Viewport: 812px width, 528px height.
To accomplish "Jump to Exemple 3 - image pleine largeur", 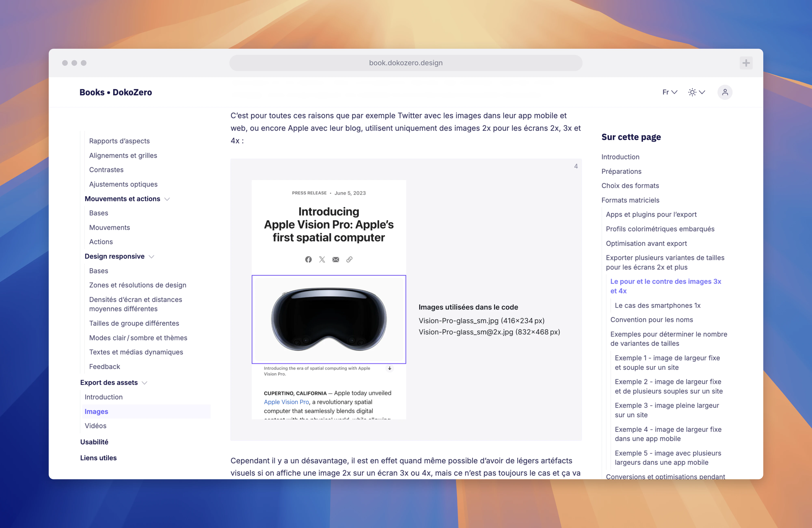I will (x=667, y=410).
